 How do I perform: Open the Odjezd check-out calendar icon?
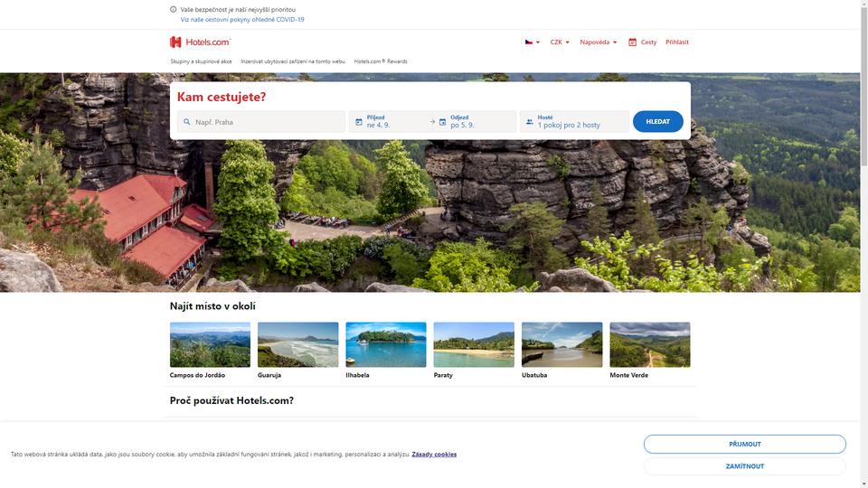pyautogui.click(x=442, y=122)
